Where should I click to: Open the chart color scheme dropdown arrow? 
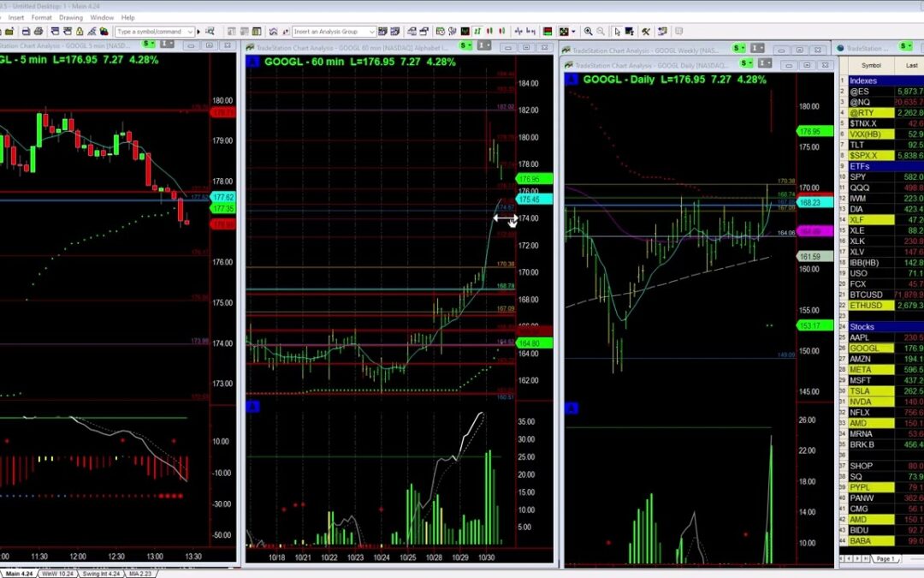[574, 32]
